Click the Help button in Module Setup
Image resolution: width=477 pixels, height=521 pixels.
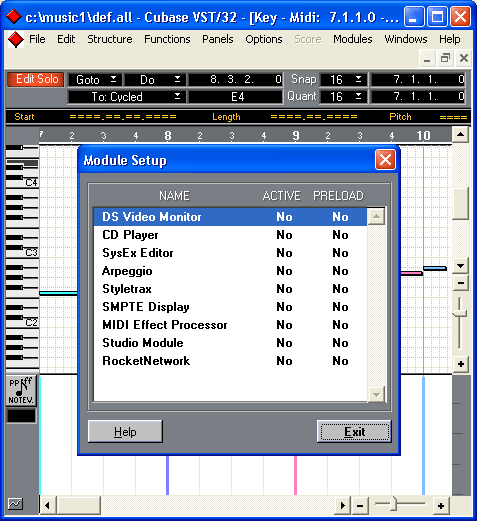pyautogui.click(x=125, y=432)
